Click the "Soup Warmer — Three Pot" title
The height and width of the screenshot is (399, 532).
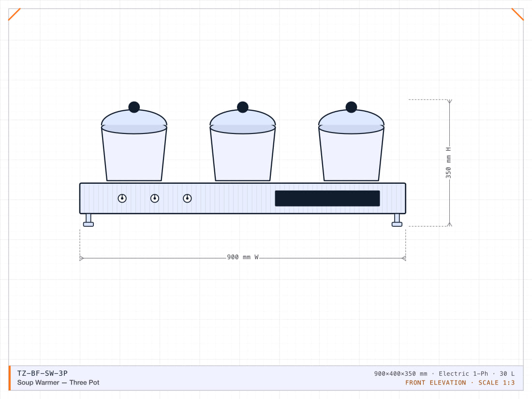[x=59, y=383]
